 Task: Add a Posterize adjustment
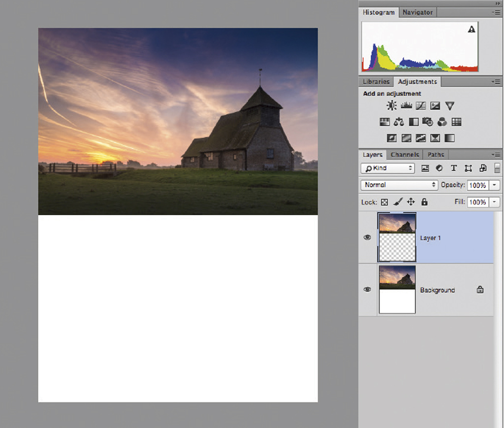click(406, 138)
